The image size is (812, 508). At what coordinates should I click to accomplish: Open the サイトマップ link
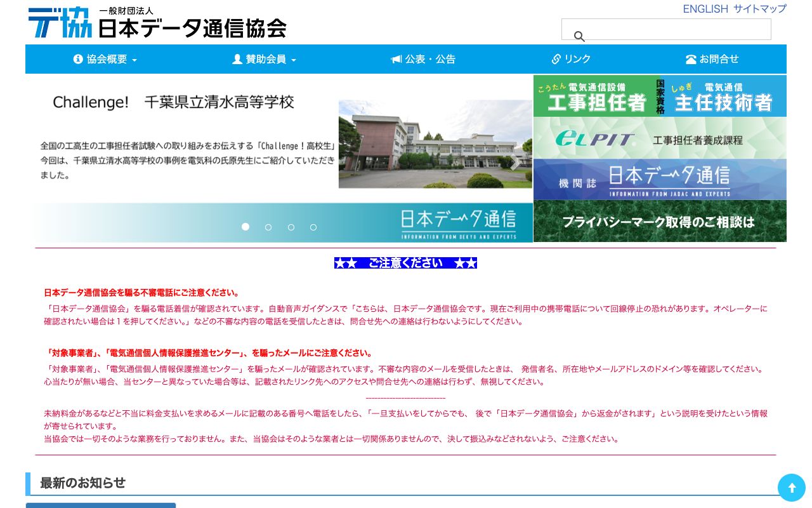tap(759, 9)
